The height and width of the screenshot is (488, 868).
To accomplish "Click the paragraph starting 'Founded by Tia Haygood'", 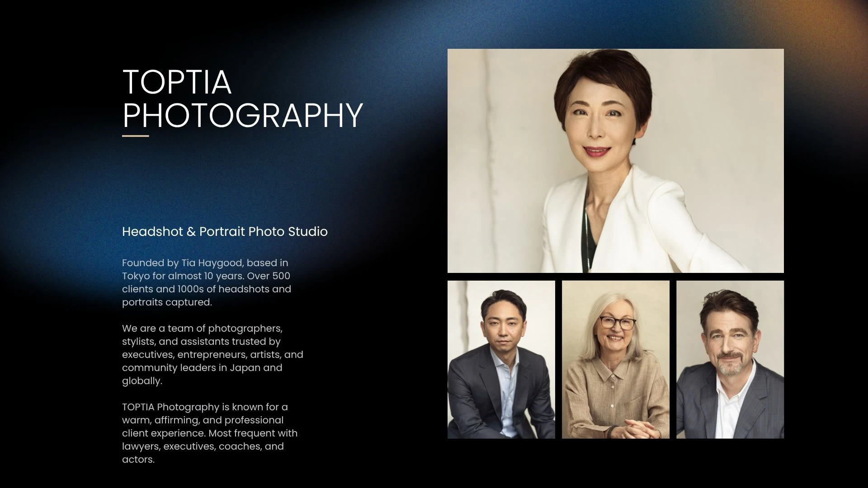I will pos(206,282).
